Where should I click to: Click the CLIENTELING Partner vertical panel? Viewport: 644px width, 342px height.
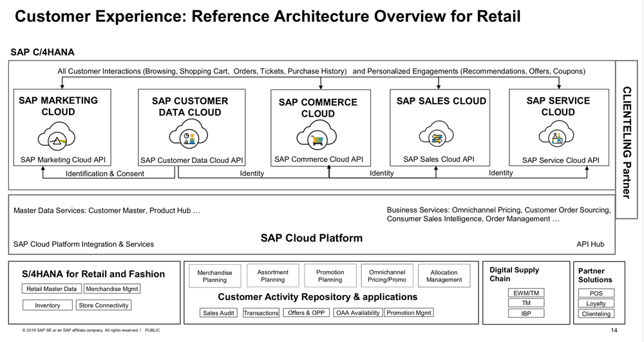627,140
